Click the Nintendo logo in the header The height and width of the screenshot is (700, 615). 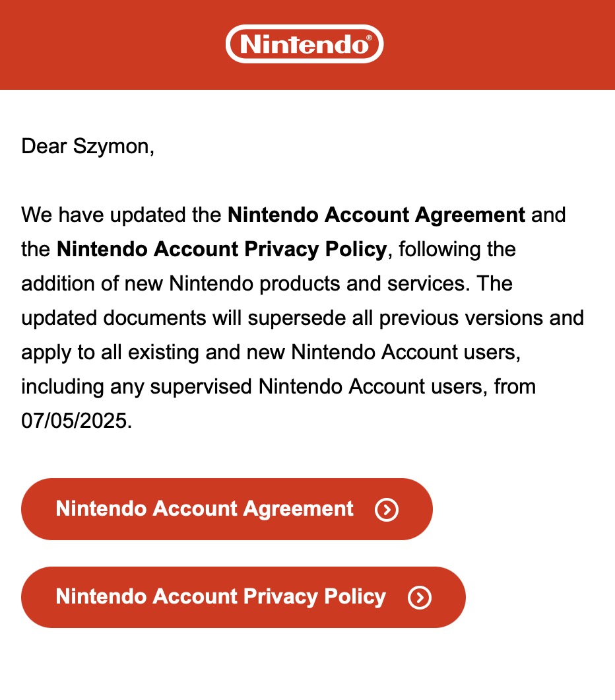(x=305, y=44)
